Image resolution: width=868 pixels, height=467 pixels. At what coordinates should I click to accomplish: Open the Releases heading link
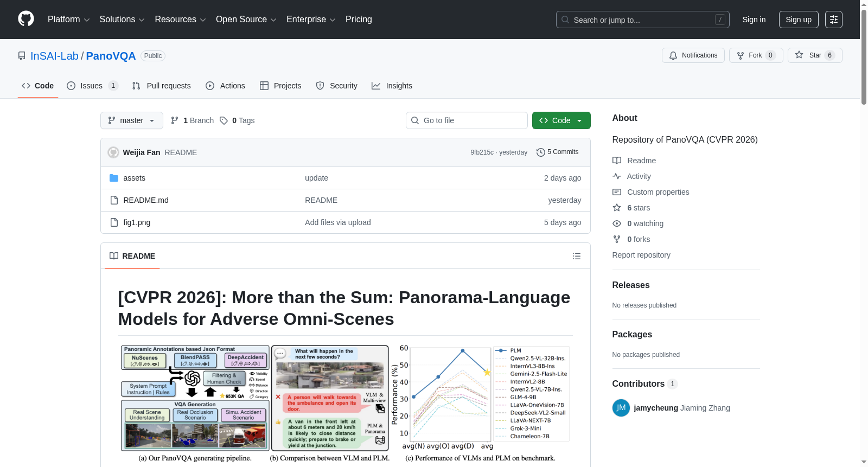pyautogui.click(x=631, y=285)
